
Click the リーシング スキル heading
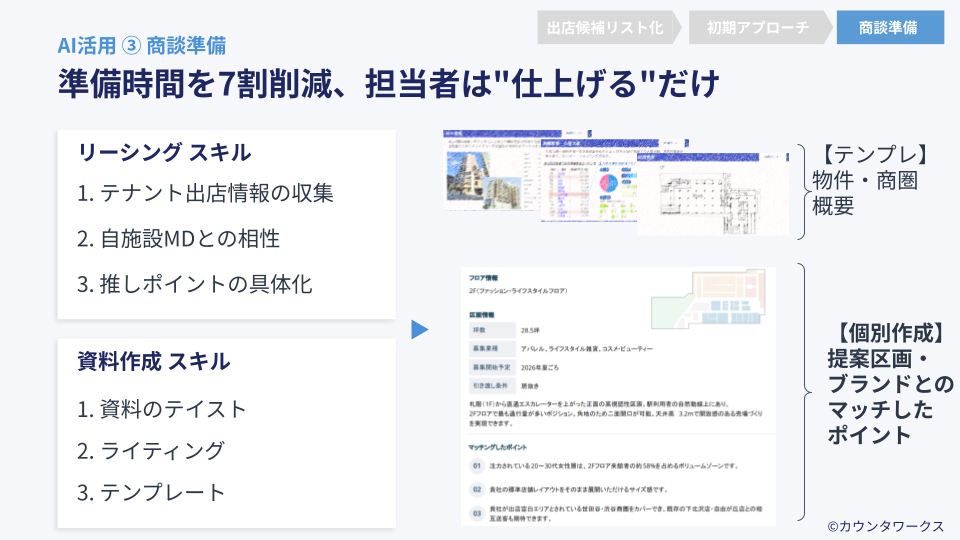pos(164,153)
